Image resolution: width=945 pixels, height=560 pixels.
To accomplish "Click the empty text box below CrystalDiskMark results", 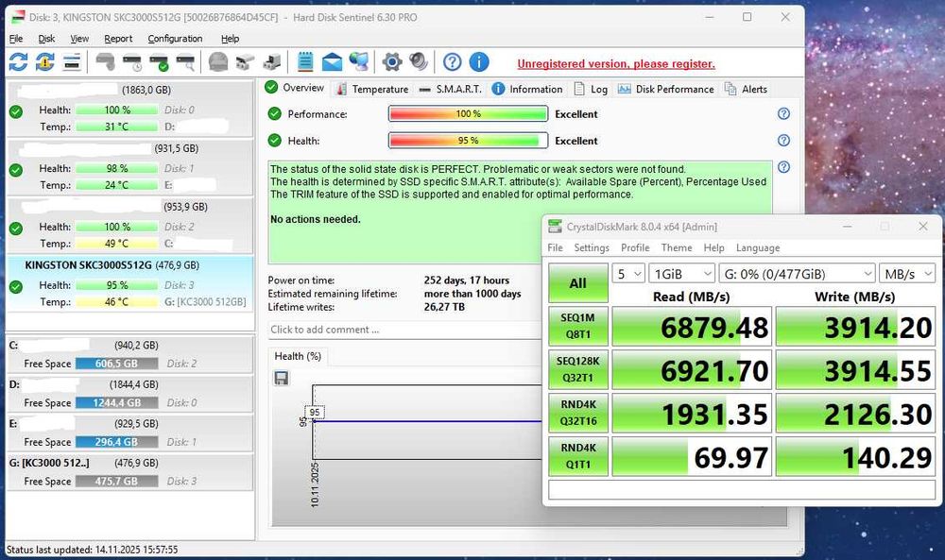I will (x=742, y=489).
